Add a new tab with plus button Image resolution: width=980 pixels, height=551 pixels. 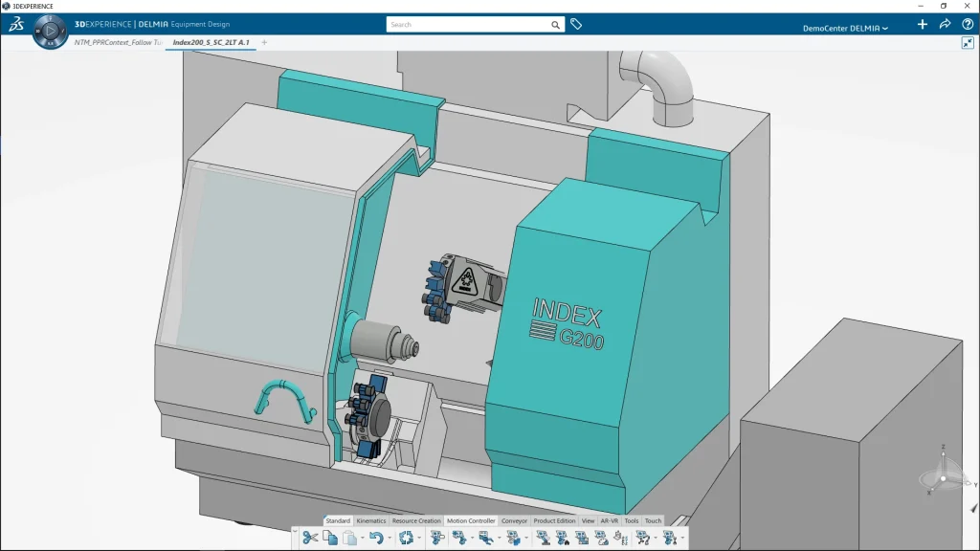point(265,42)
